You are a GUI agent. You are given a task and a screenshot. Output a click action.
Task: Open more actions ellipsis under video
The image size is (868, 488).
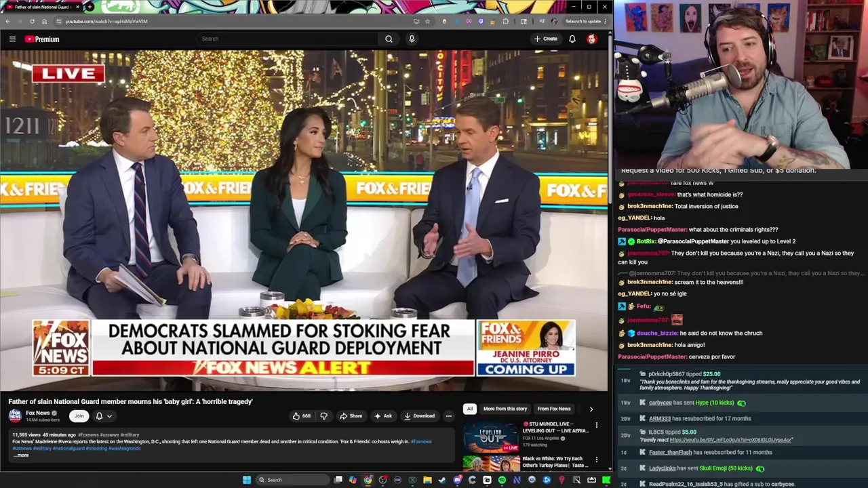pos(448,416)
